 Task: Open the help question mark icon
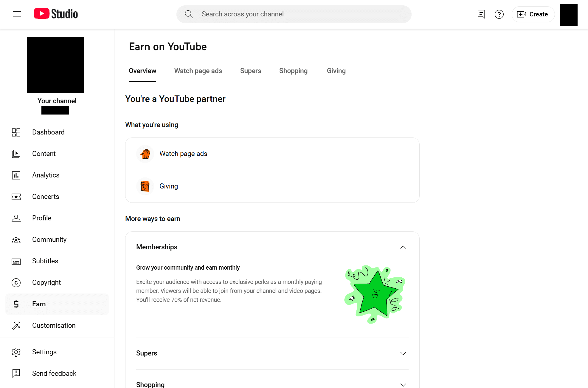pyautogui.click(x=499, y=14)
